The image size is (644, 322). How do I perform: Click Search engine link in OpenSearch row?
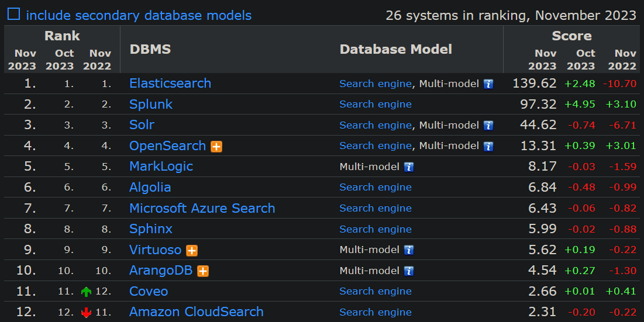(x=376, y=146)
